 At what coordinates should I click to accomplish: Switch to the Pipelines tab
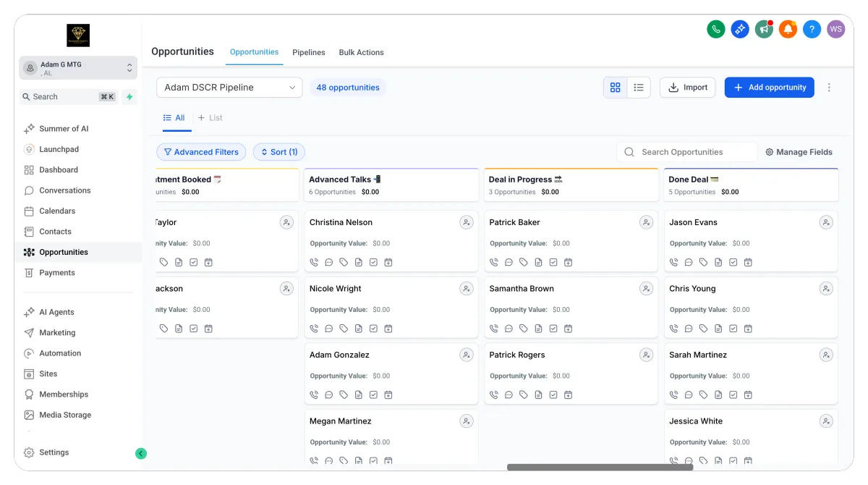point(308,52)
